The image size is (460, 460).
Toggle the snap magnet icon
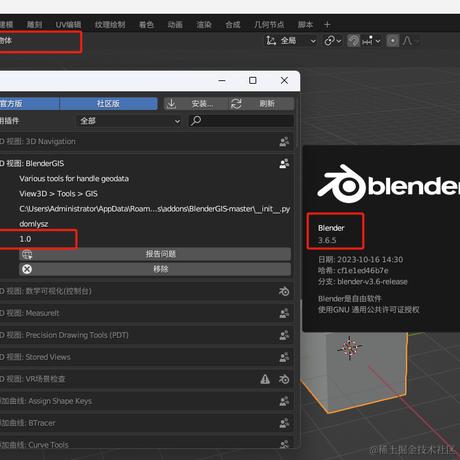[353, 41]
